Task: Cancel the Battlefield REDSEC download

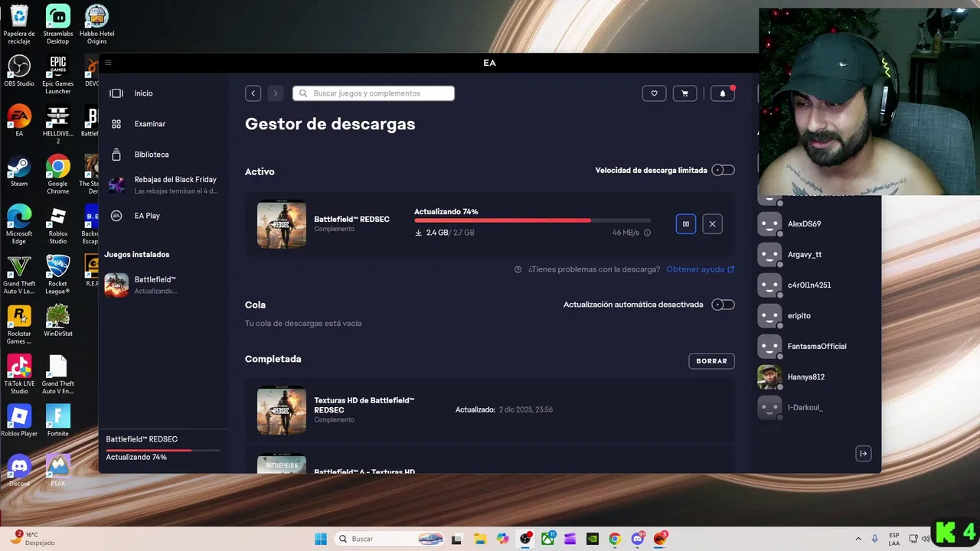Action: pos(712,224)
